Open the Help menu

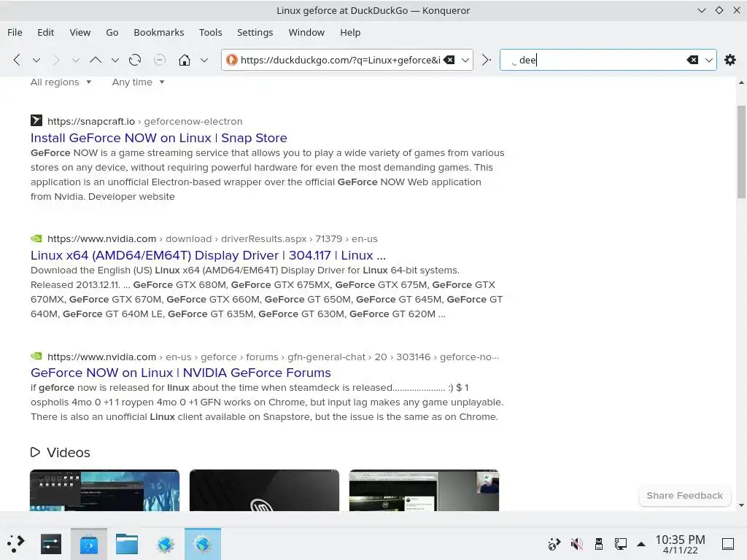click(x=350, y=32)
